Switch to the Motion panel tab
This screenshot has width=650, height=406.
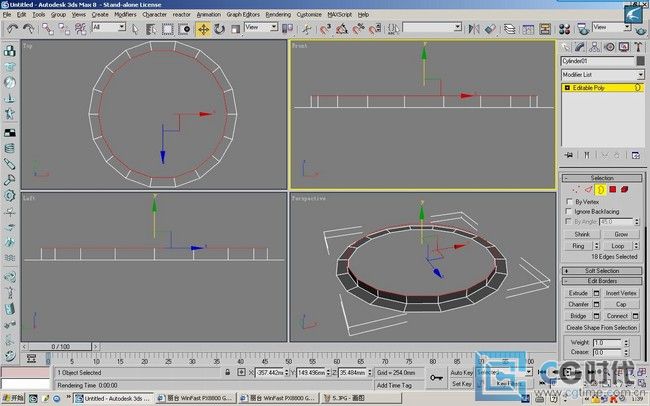tap(609, 47)
